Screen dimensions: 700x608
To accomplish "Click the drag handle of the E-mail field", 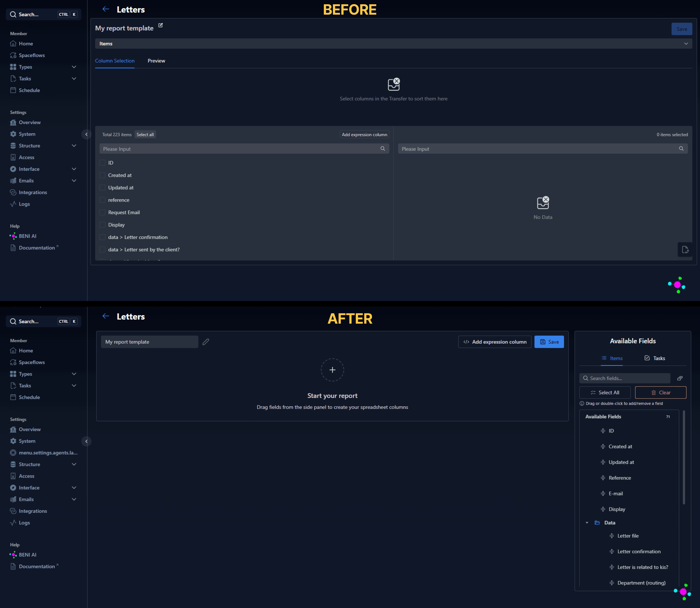I will point(603,494).
